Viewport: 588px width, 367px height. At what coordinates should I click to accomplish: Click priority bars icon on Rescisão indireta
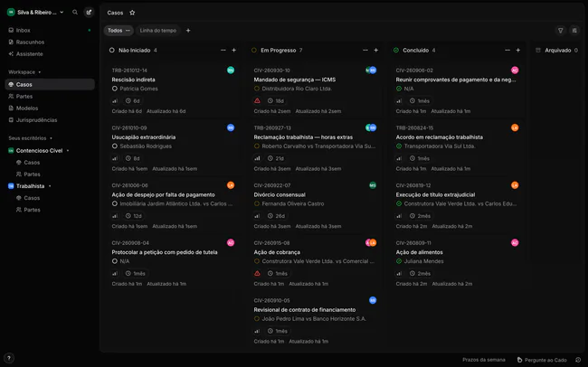coord(115,101)
